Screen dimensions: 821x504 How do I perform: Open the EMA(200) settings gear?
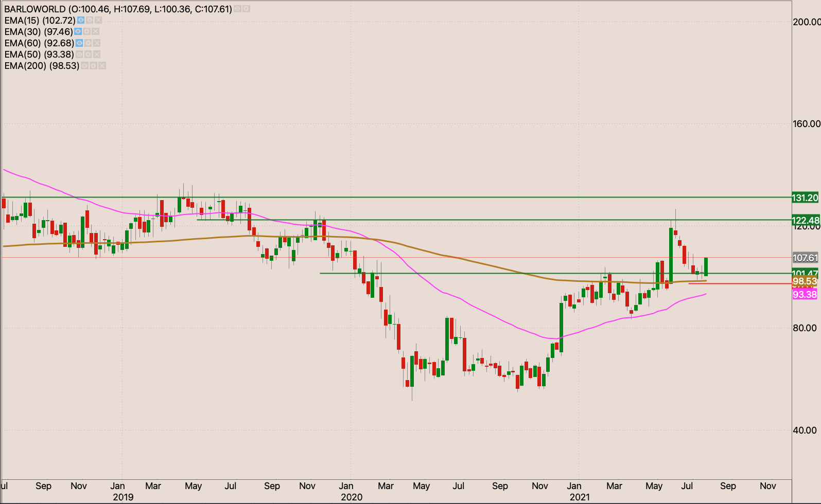(x=93, y=66)
